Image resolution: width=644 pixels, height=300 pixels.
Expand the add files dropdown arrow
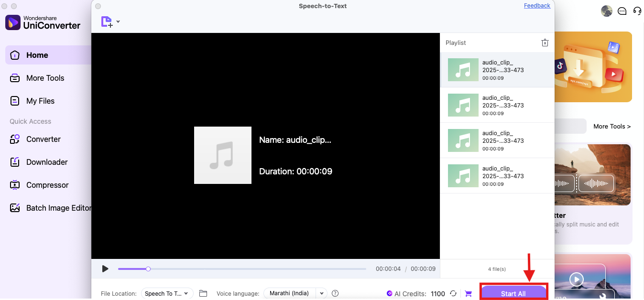(x=118, y=21)
